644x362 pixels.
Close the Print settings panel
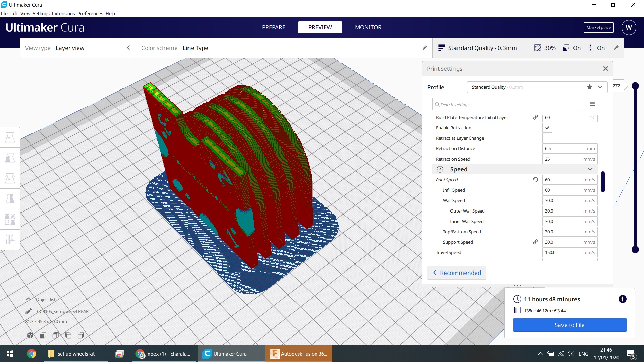point(605,69)
